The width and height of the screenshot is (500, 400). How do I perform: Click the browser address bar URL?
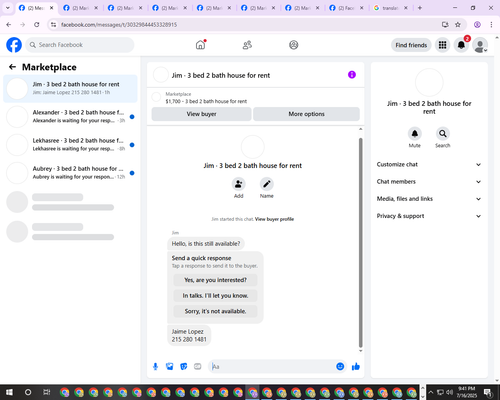[119, 25]
